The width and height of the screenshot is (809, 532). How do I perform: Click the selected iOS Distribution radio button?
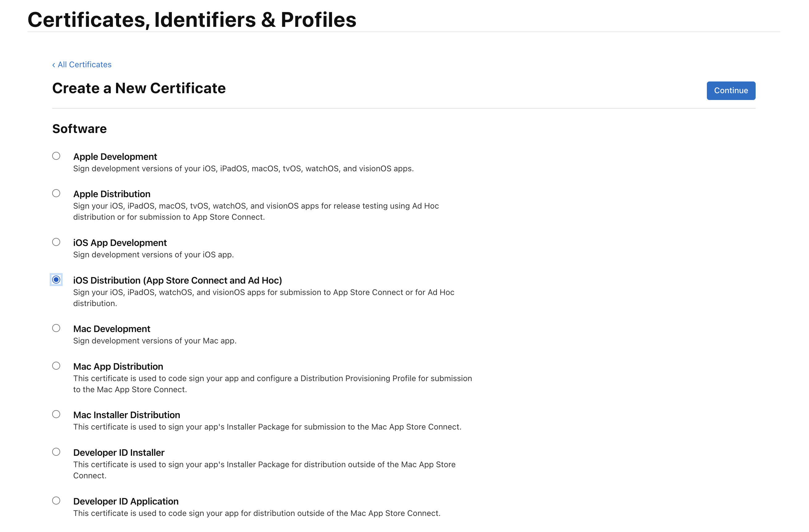(56, 280)
